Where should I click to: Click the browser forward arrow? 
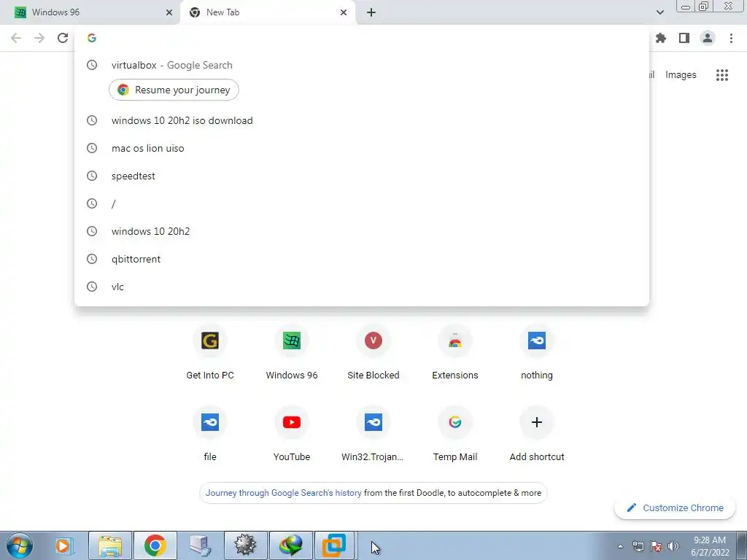click(39, 38)
